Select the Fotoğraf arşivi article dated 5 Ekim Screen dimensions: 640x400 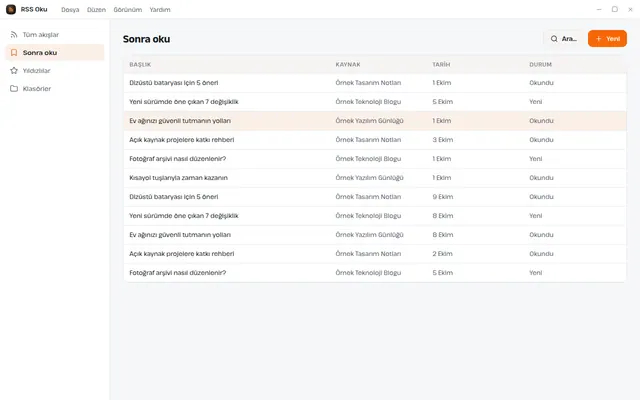375,273
